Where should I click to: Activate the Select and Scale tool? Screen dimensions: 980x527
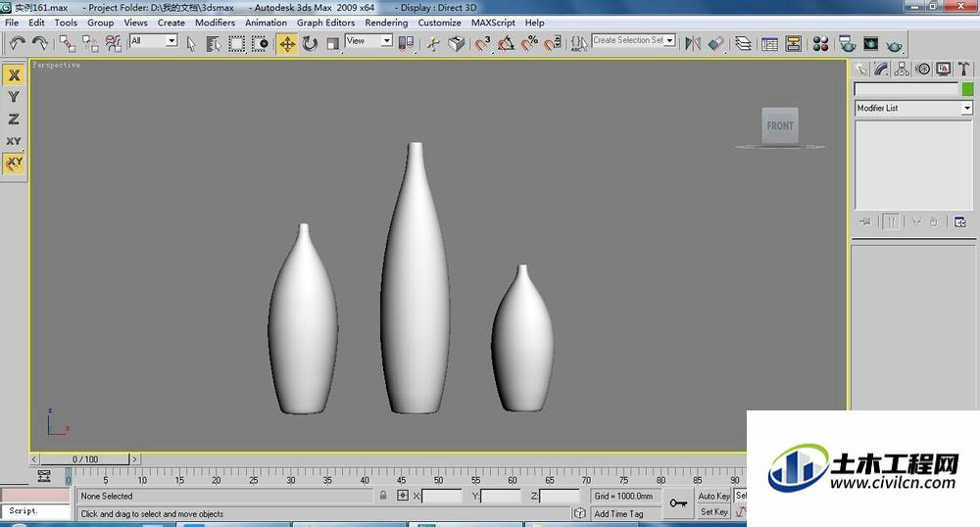click(332, 44)
